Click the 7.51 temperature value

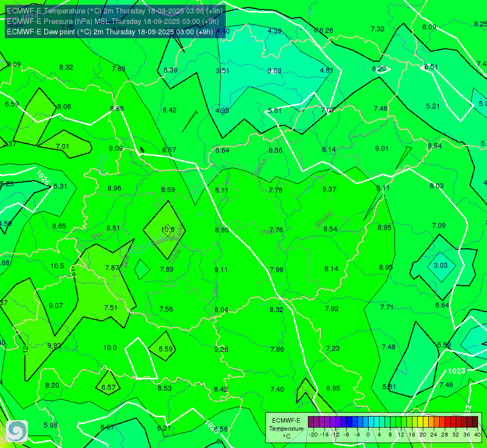pyautogui.click(x=111, y=308)
